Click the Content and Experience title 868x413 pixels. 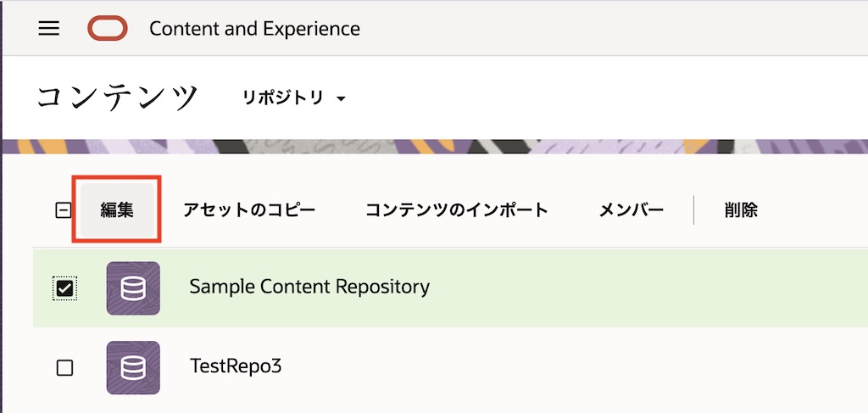[254, 29]
